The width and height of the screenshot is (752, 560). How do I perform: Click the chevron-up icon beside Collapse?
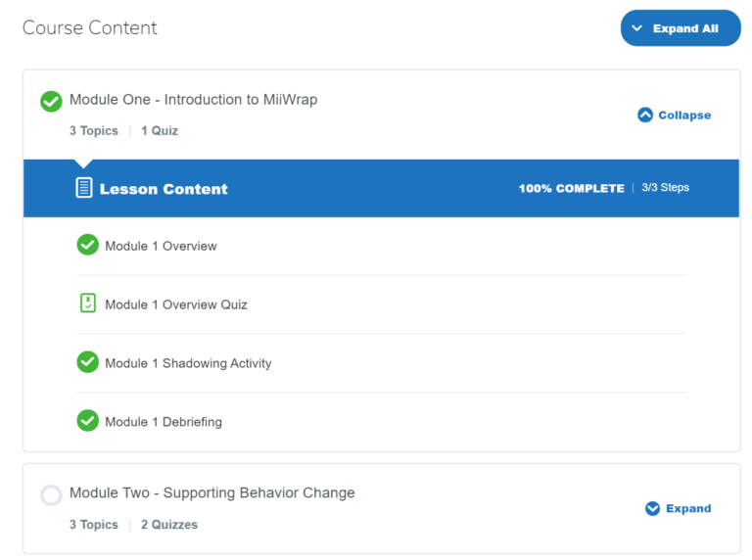point(645,115)
